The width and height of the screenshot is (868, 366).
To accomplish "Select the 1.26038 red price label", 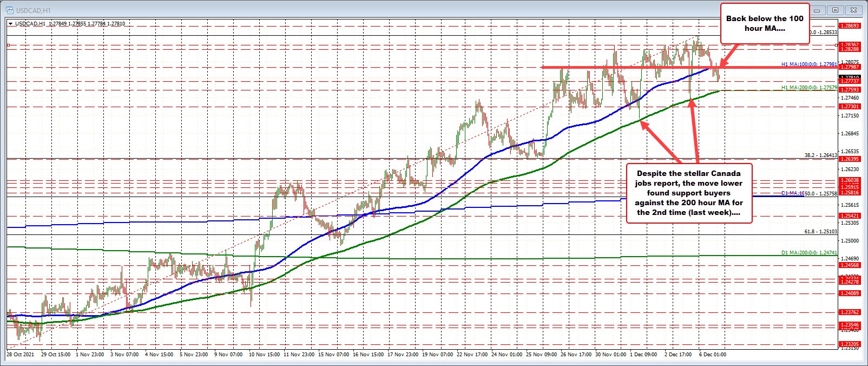I will click(850, 180).
